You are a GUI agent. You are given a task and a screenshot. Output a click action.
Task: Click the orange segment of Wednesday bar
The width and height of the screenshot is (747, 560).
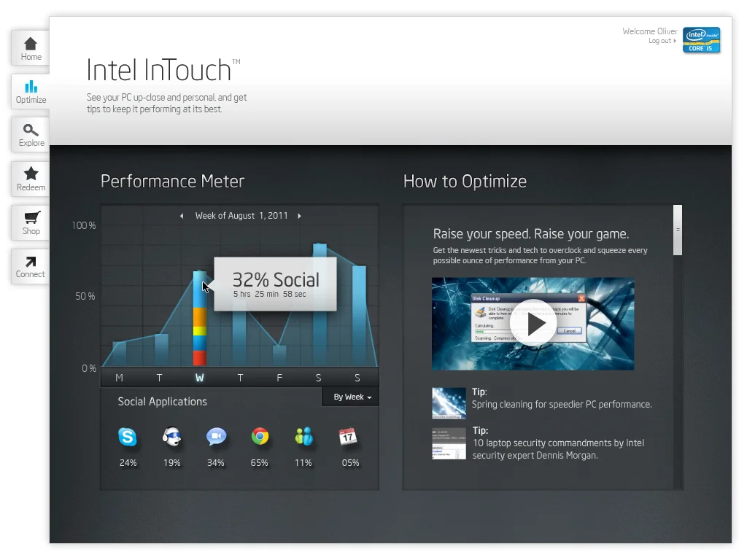(x=200, y=317)
